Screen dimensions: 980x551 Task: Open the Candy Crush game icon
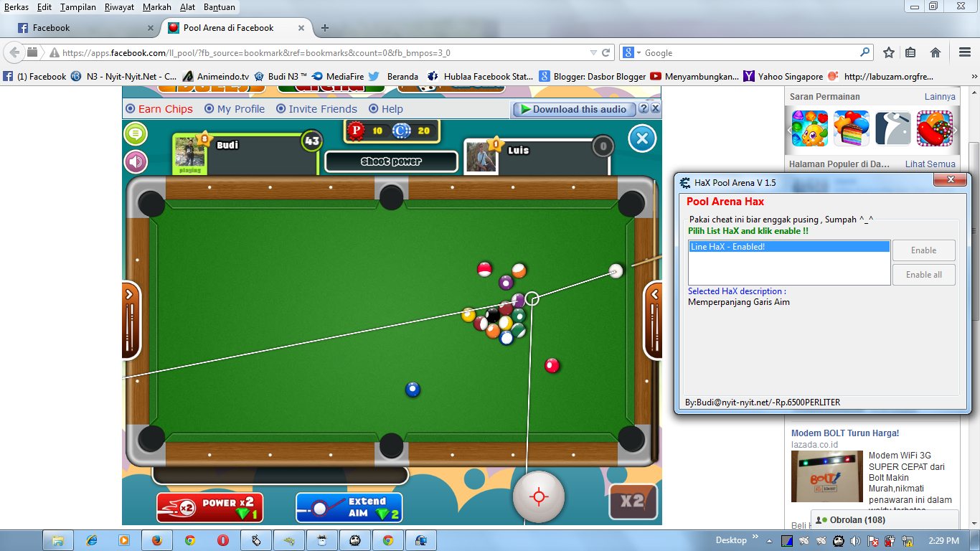tap(935, 128)
